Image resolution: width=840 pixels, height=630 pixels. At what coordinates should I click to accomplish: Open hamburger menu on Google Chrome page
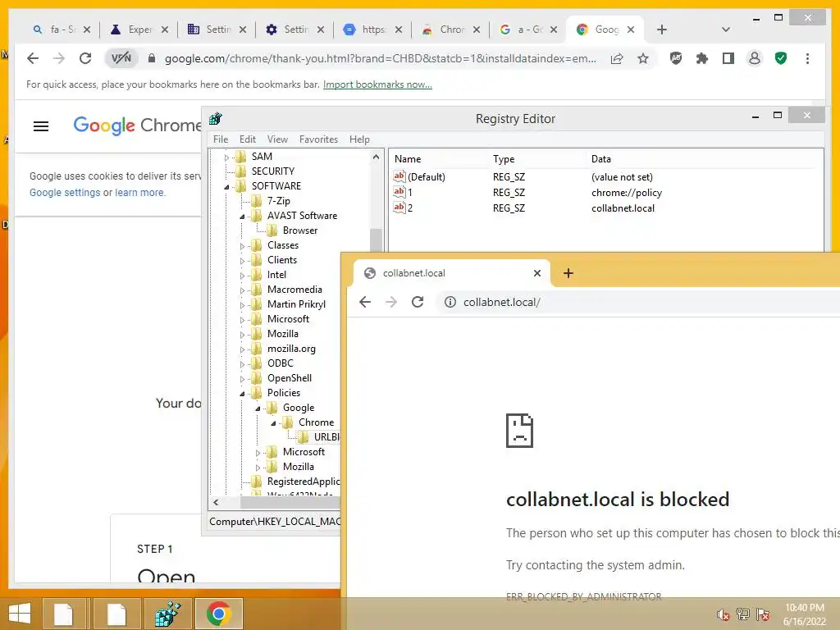(41, 126)
